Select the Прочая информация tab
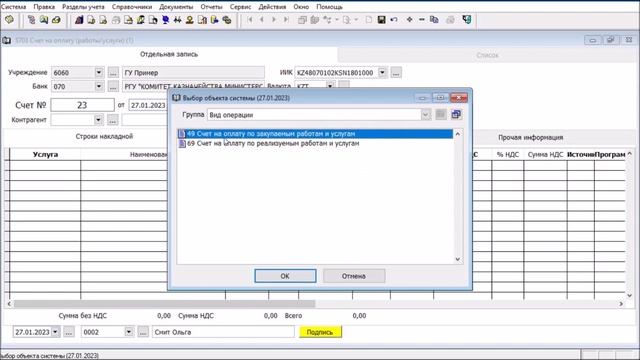Viewport: 640px width, 360px height. coord(531,138)
